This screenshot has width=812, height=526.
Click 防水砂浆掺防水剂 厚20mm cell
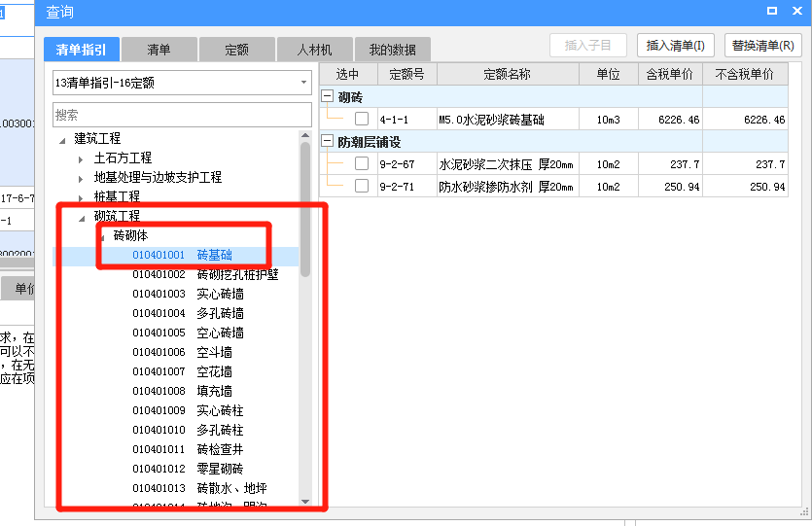pos(508,187)
